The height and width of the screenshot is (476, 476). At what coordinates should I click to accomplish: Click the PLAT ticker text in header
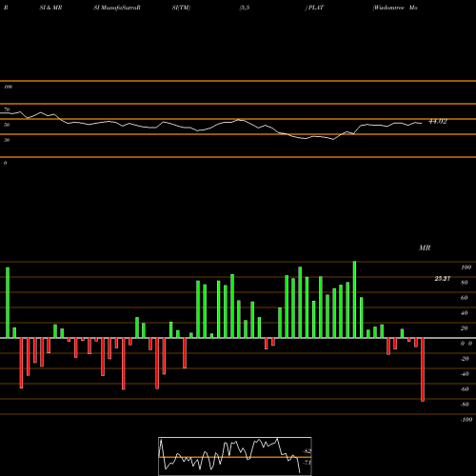(316, 8)
